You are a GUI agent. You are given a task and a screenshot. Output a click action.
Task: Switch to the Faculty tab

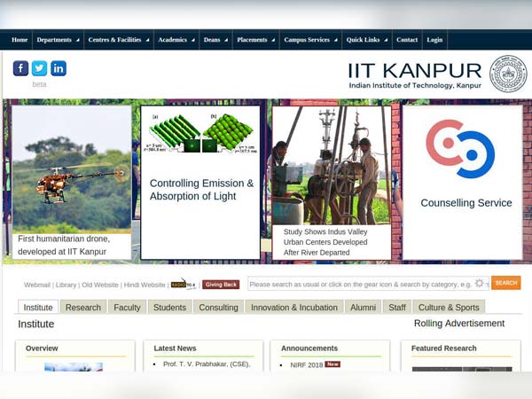coord(127,307)
